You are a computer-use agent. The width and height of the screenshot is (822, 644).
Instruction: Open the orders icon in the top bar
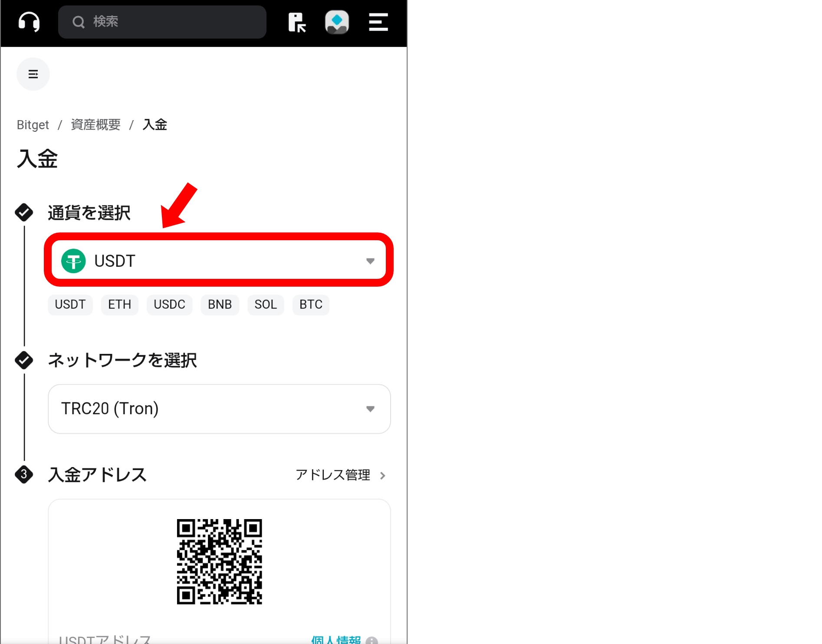(298, 23)
